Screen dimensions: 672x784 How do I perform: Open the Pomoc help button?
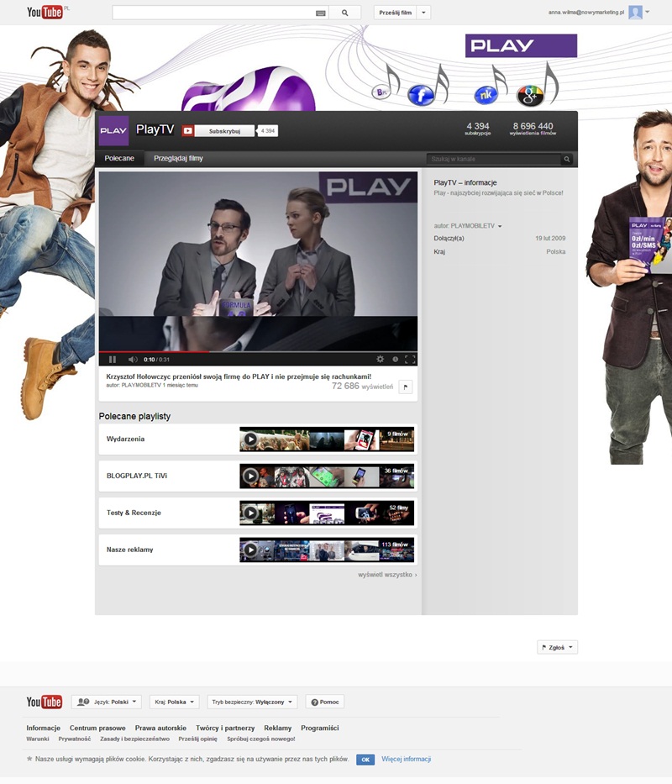click(325, 702)
